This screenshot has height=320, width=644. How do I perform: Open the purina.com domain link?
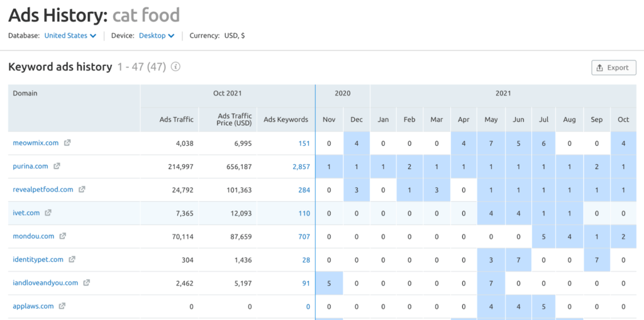pos(30,166)
